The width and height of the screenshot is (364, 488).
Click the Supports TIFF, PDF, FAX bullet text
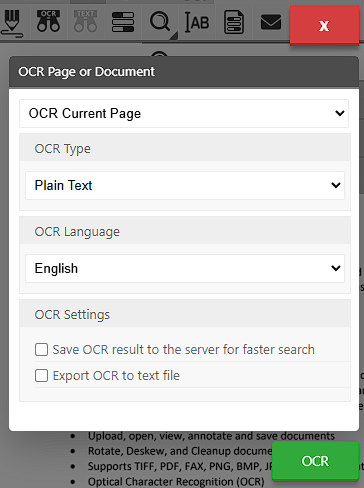180,466
